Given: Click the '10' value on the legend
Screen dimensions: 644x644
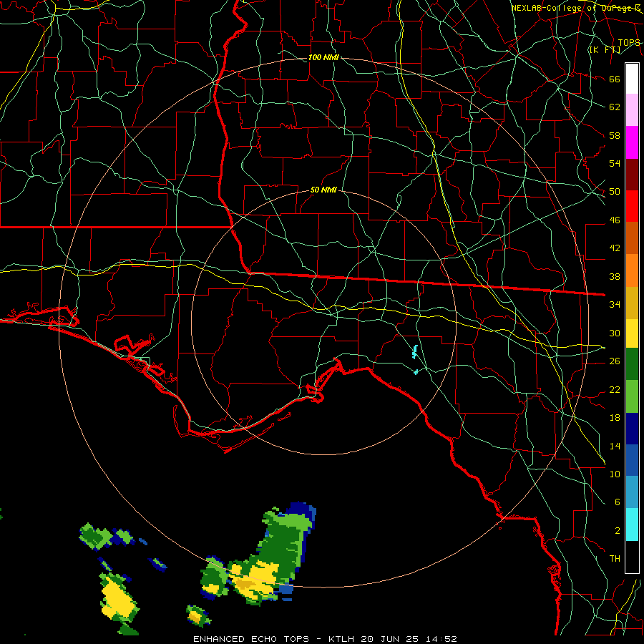Looking at the screenshot, I should pos(615,474).
